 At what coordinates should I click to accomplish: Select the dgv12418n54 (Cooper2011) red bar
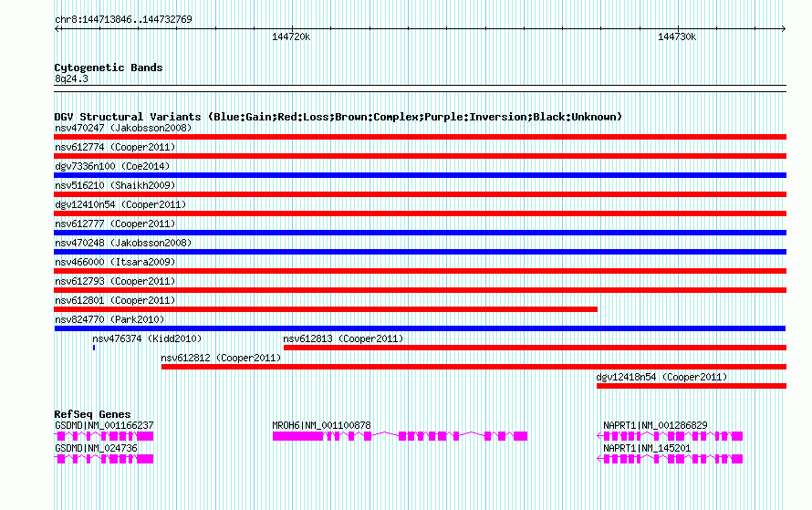(692, 386)
